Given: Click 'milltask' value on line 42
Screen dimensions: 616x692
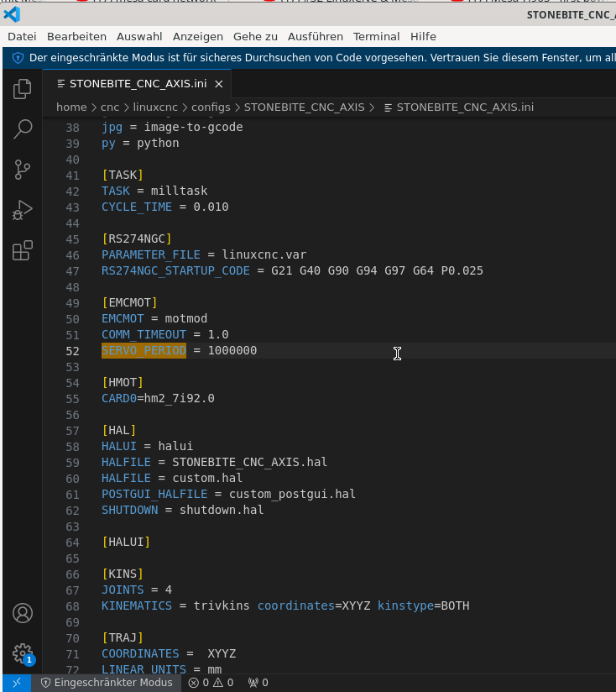Looking at the screenshot, I should point(179,191).
